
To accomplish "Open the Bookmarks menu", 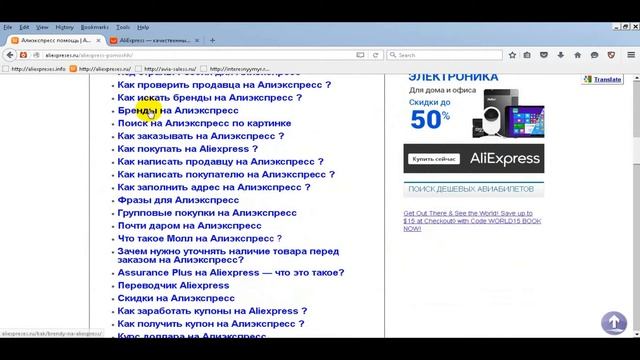I will coord(94,27).
